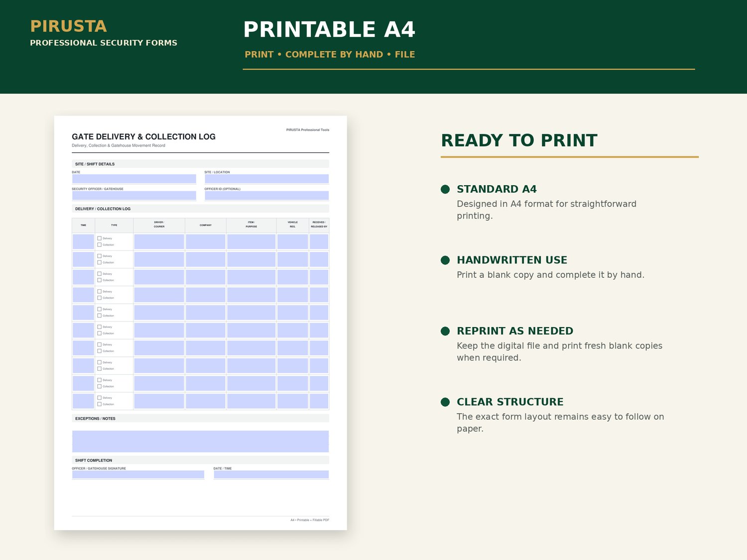This screenshot has height=560, width=747.
Task: Click the TIME cell in the first log row
Action: coord(83,242)
